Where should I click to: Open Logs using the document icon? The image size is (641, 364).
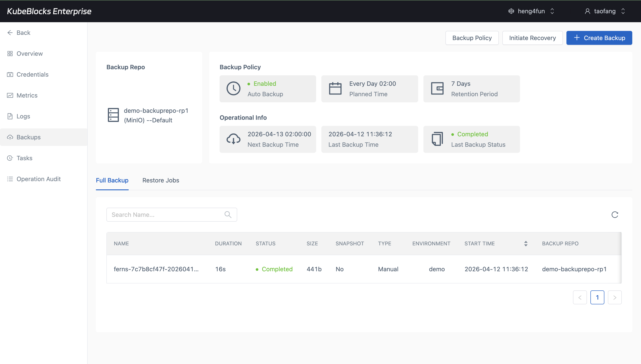[10, 116]
